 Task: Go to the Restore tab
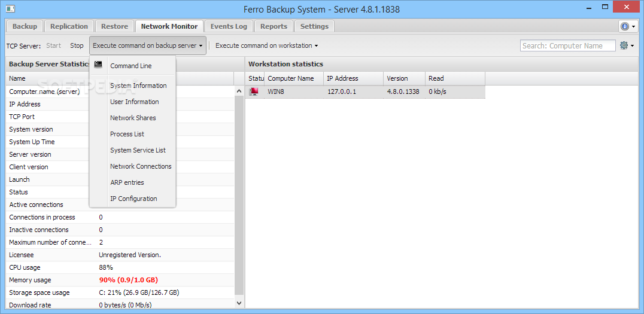tap(114, 26)
